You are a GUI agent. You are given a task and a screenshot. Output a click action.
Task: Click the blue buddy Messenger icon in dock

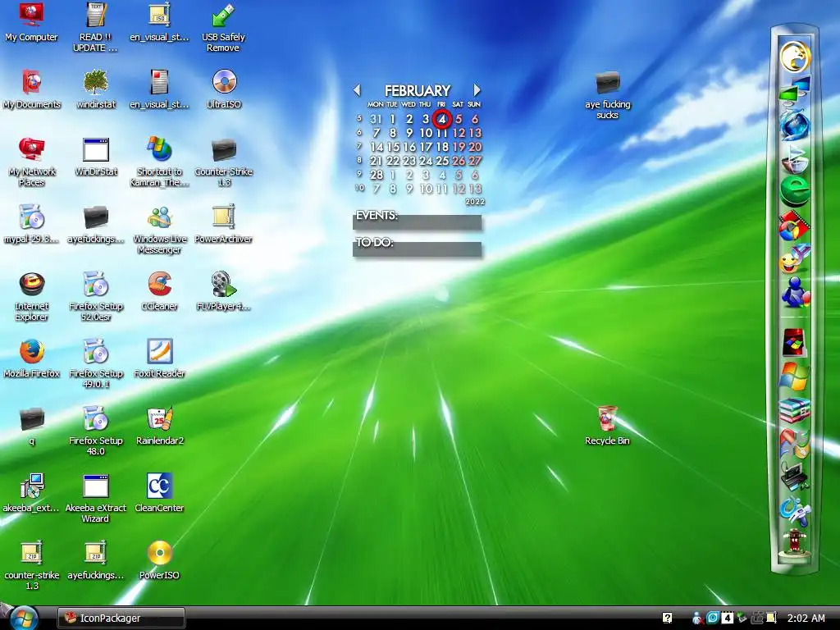pyautogui.click(x=794, y=293)
